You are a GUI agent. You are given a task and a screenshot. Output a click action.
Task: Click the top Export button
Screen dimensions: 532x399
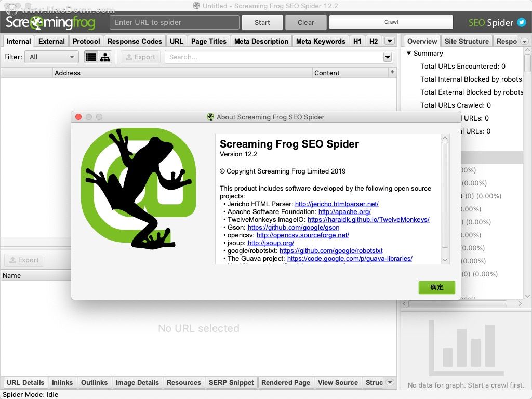(x=140, y=57)
